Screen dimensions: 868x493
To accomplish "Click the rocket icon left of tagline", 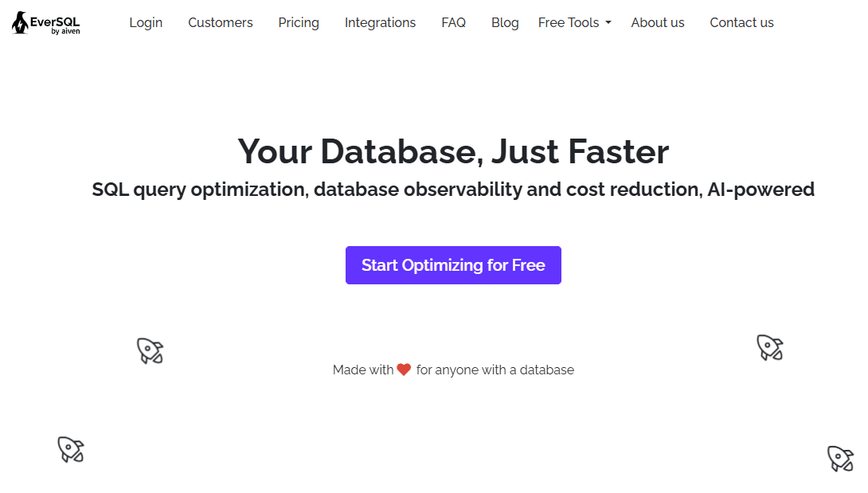I will [150, 350].
